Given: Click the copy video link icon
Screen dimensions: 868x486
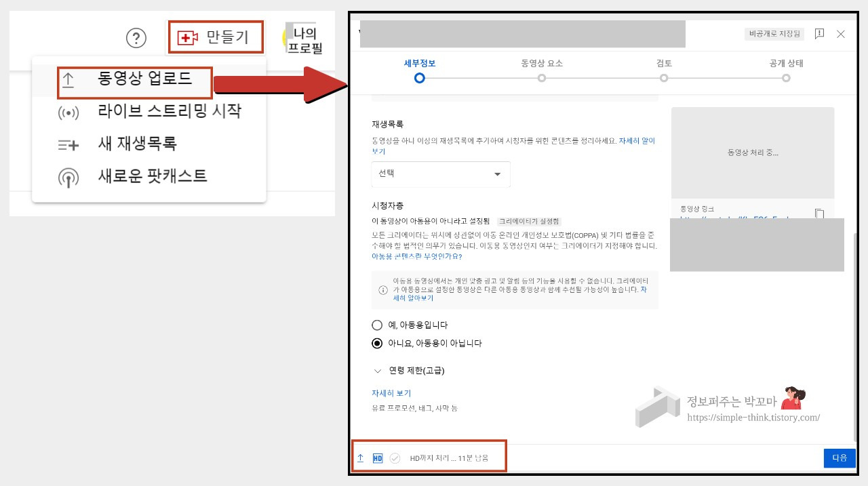Looking at the screenshot, I should coord(819,214).
